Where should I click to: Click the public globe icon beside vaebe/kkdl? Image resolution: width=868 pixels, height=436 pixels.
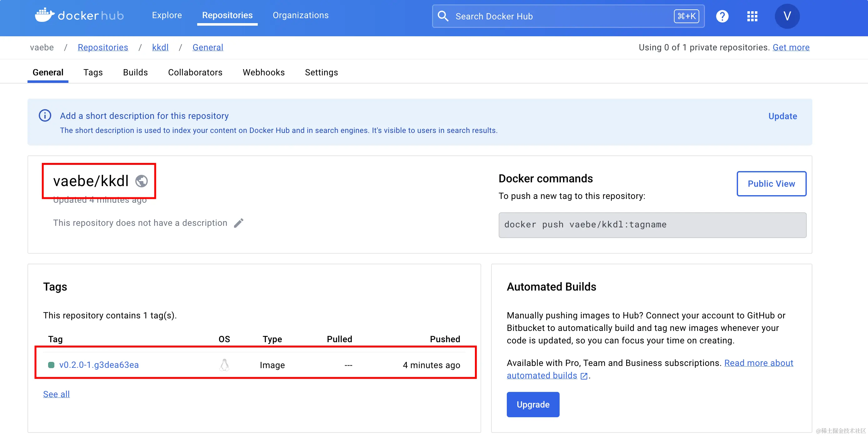142,181
